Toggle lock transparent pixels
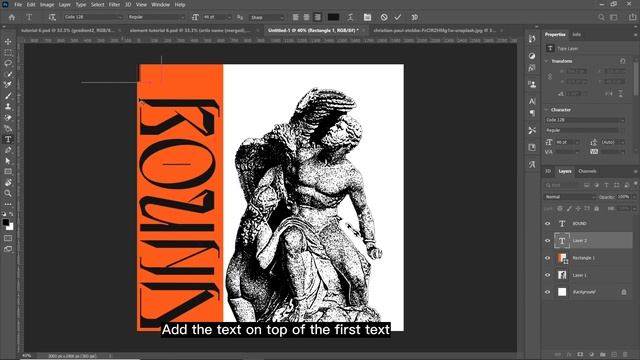 pyautogui.click(x=560, y=209)
